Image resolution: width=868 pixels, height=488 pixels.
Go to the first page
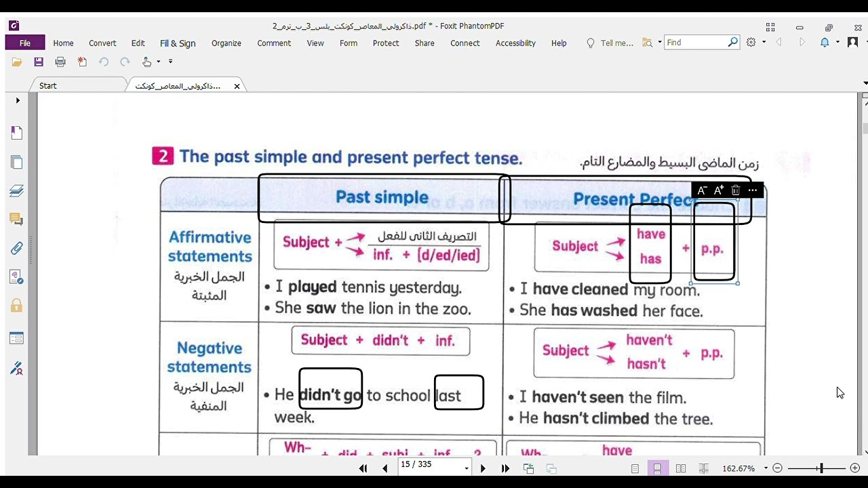(x=363, y=468)
